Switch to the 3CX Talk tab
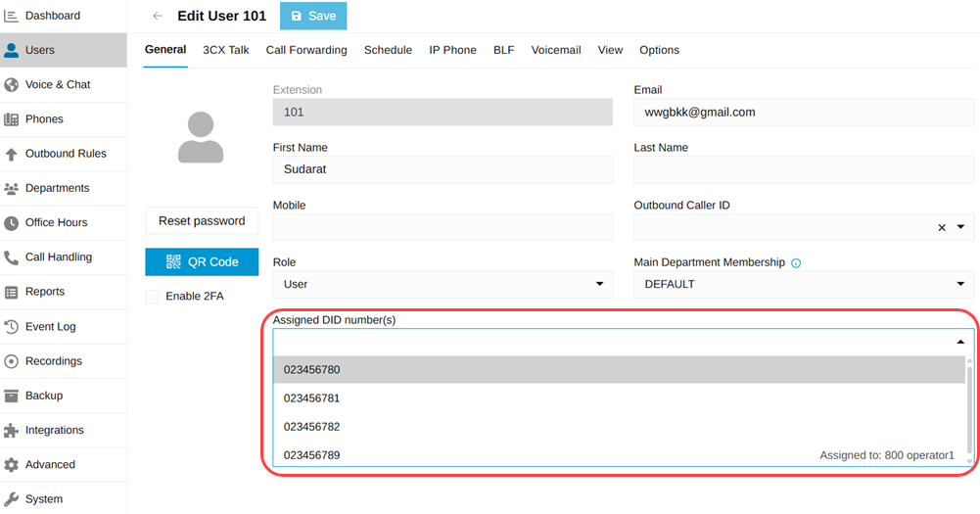980x514 pixels. click(x=225, y=50)
